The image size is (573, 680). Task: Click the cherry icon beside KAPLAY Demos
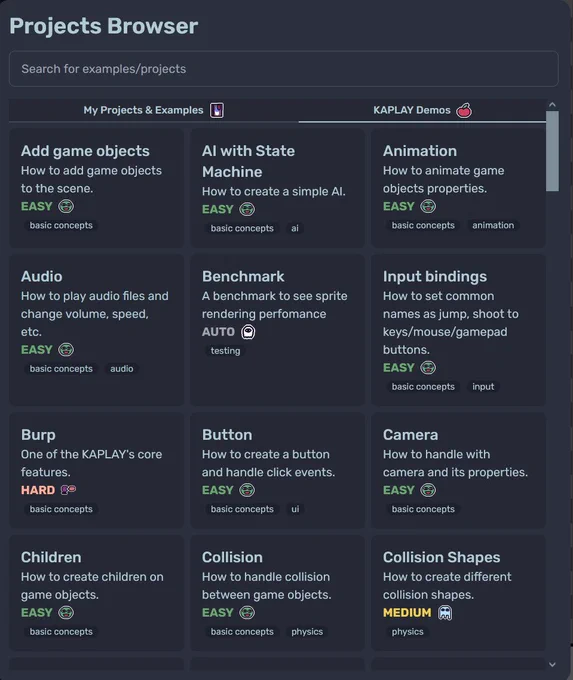pyautogui.click(x=464, y=110)
